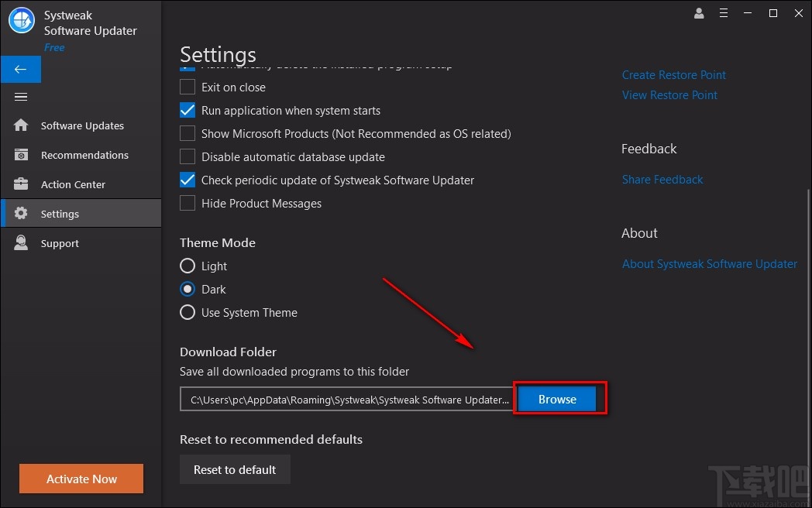Enable Disable automatic database update checkbox
The image size is (812, 508).
click(188, 157)
